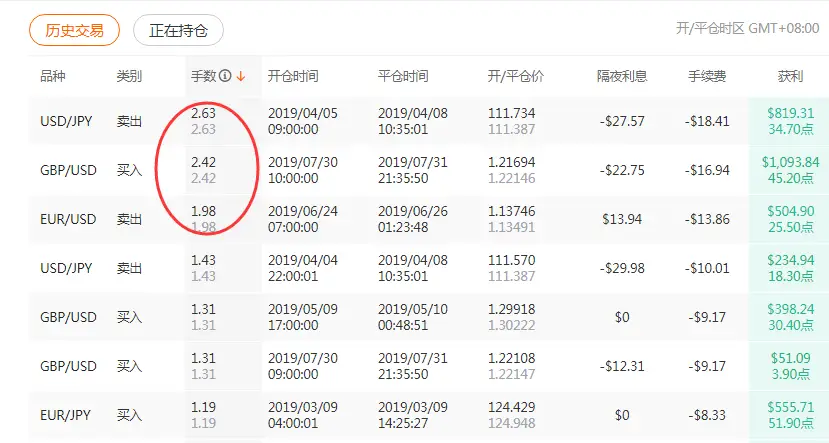Click overnight interest -$22.75
Image resolution: width=829 pixels, height=443 pixels.
pos(622,170)
